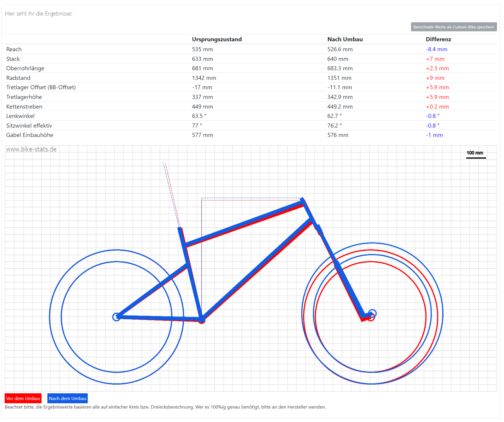Click 'Berechnete Werte als Custom-Bike speichern' button

click(x=454, y=27)
